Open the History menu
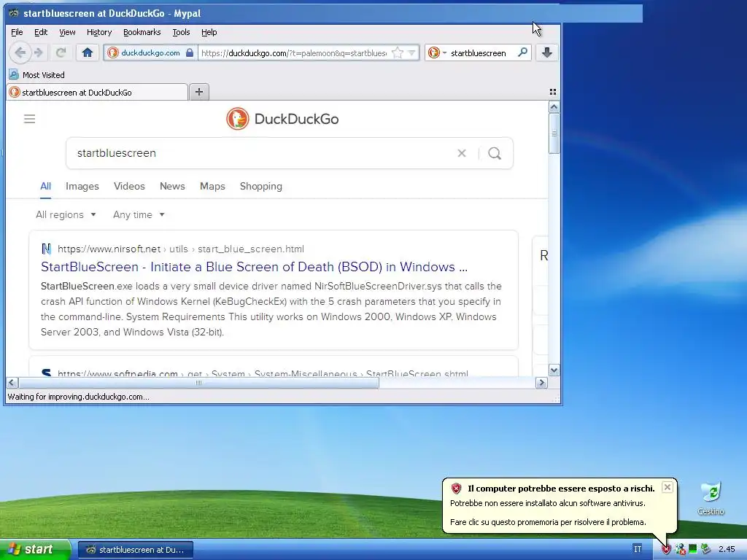This screenshot has height=560, width=747. (x=99, y=32)
